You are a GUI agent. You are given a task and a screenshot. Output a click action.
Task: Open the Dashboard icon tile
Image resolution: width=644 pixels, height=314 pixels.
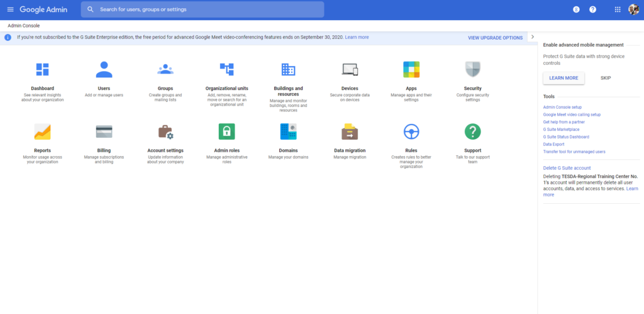(42, 69)
